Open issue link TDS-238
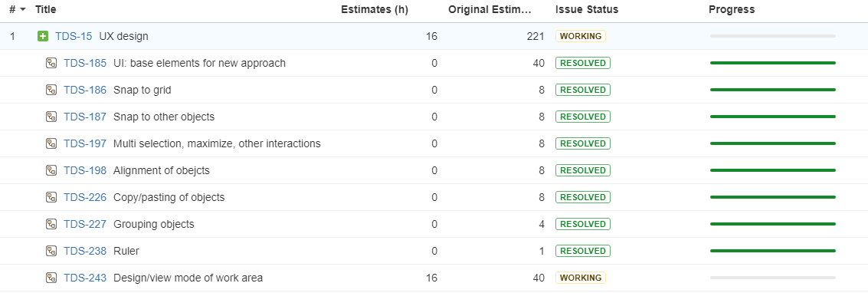This screenshot has width=868, height=293. (x=85, y=251)
